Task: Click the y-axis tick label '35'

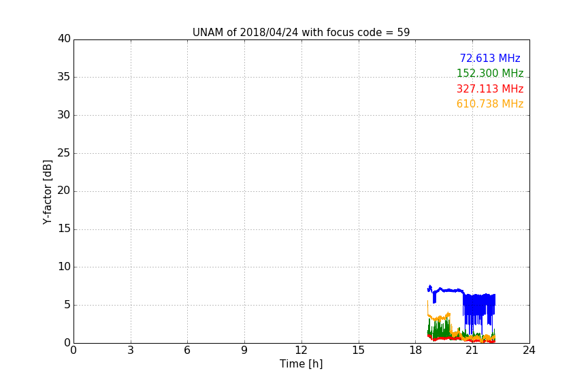Action: pos(64,77)
